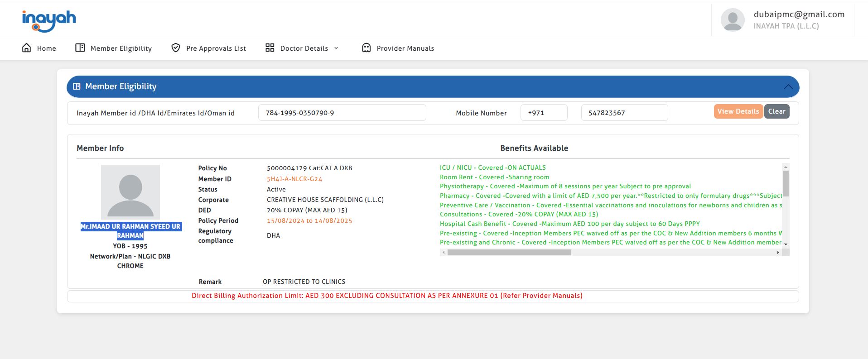Screen dimensions: 868x359
Task: Click the Clear button
Action: click(777, 111)
